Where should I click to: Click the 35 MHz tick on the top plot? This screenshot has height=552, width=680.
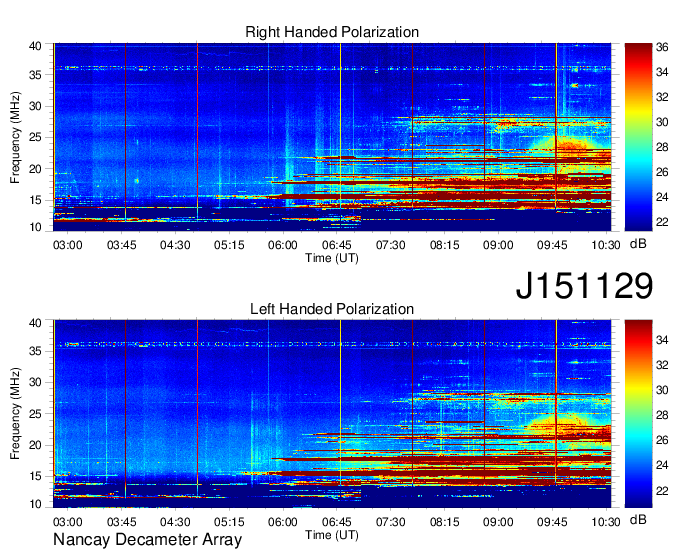pos(35,75)
